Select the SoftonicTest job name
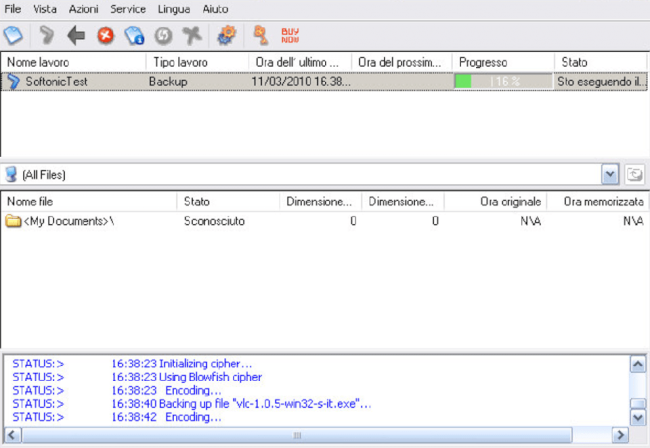The image size is (650, 448). [56, 82]
